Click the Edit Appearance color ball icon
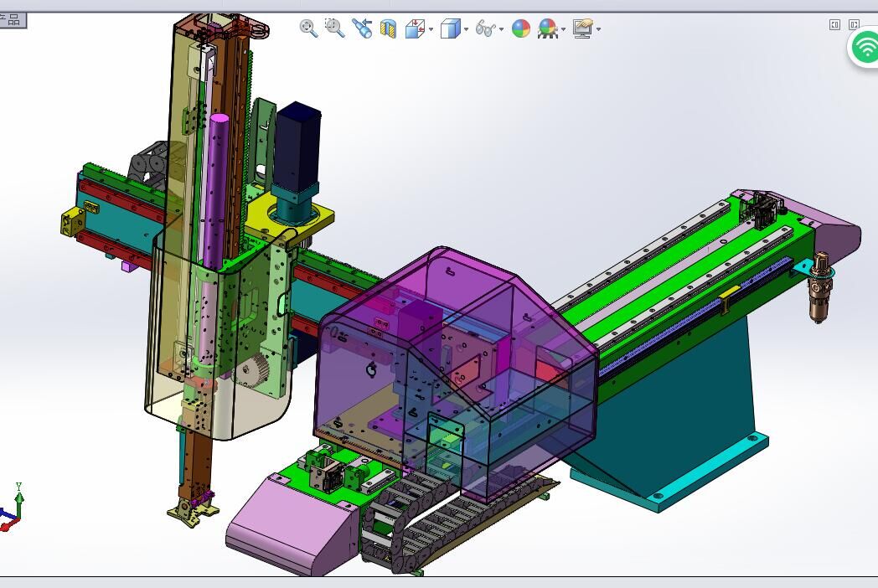This screenshot has width=878, height=588. click(521, 28)
